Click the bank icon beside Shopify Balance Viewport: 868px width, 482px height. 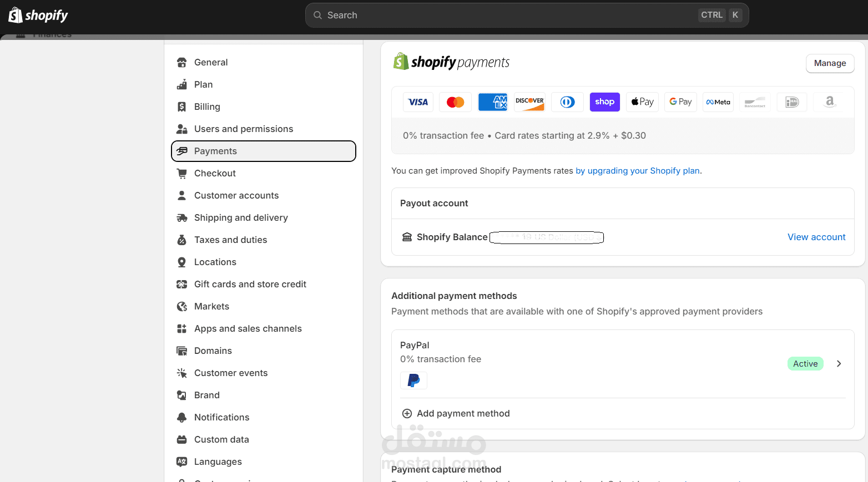click(407, 237)
